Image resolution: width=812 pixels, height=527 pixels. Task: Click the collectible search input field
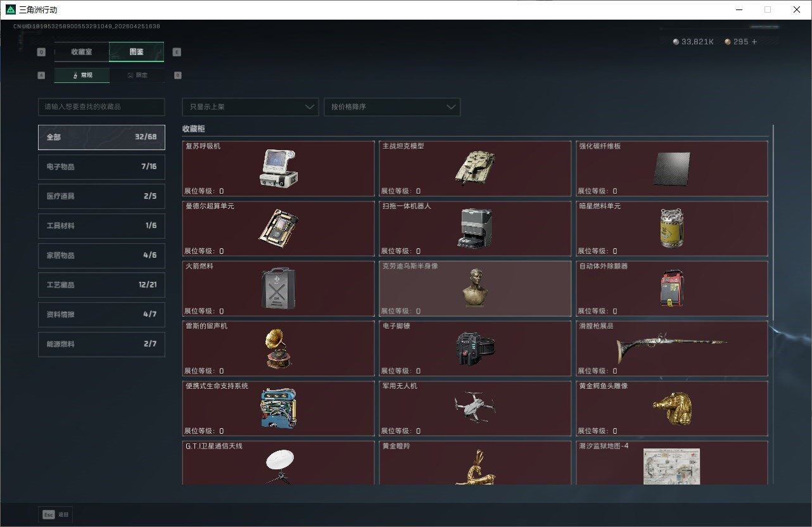click(101, 107)
